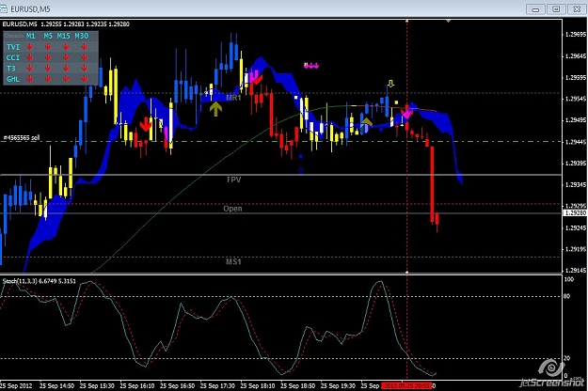Click the M5 header in Genesis panel
This screenshot has width=588, height=391.
click(48, 36)
